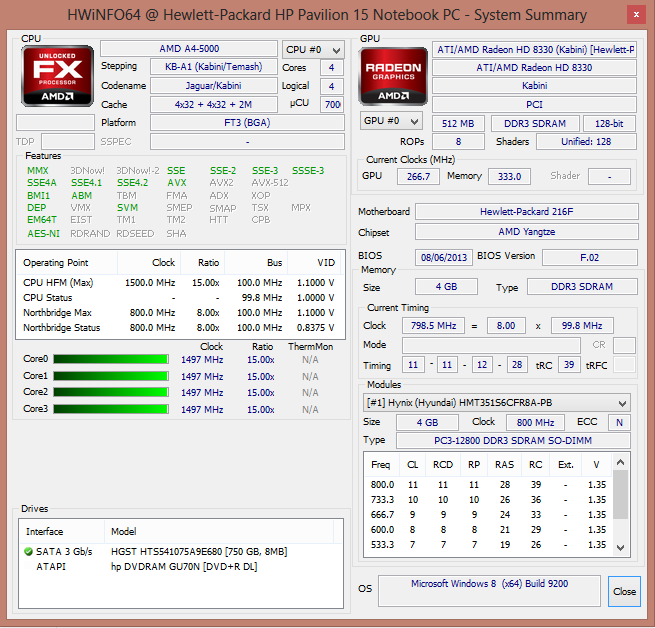This screenshot has height=628, width=655.
Task: Select the 800.0 frequency timing row
Action: pos(488,485)
